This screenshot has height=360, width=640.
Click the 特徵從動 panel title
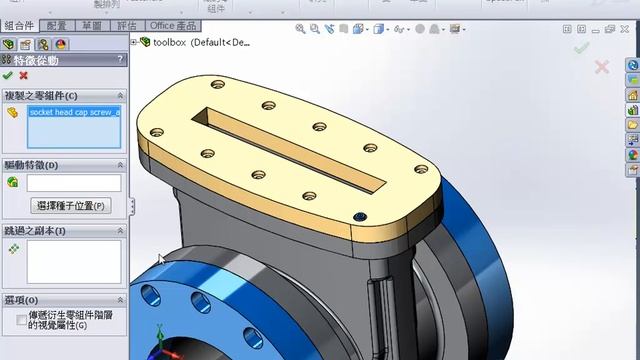36,60
